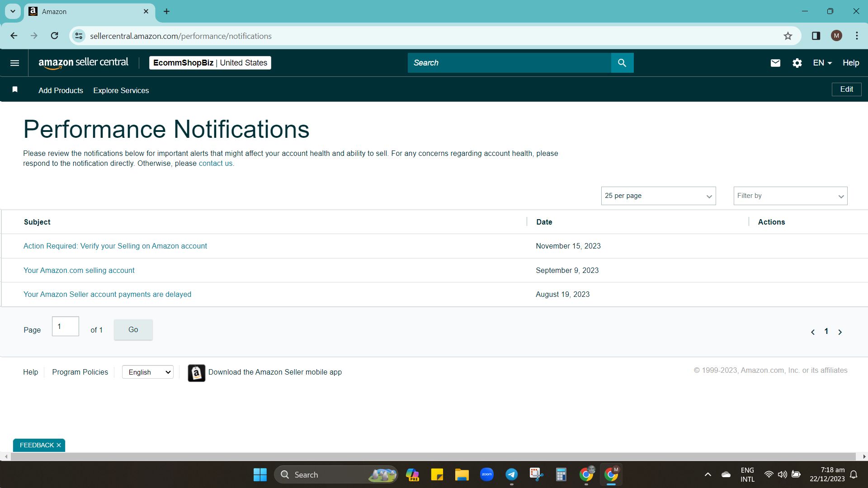Click the FEEDBACK button
The width and height of the screenshot is (868, 488).
coord(37,445)
